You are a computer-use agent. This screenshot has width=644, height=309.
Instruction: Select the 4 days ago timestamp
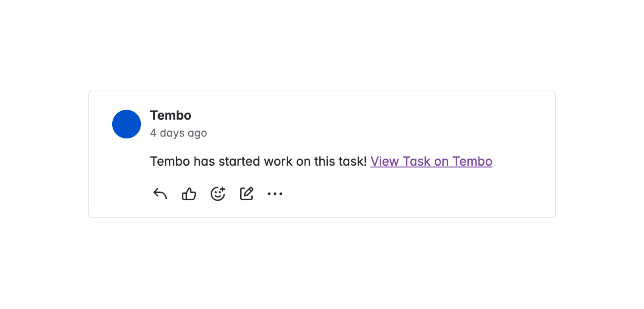click(178, 133)
